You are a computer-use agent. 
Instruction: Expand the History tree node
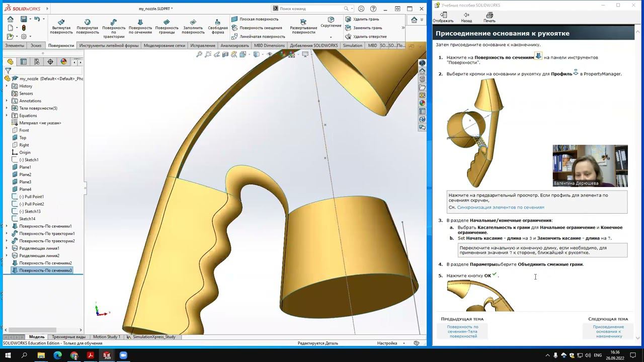(x=7, y=86)
